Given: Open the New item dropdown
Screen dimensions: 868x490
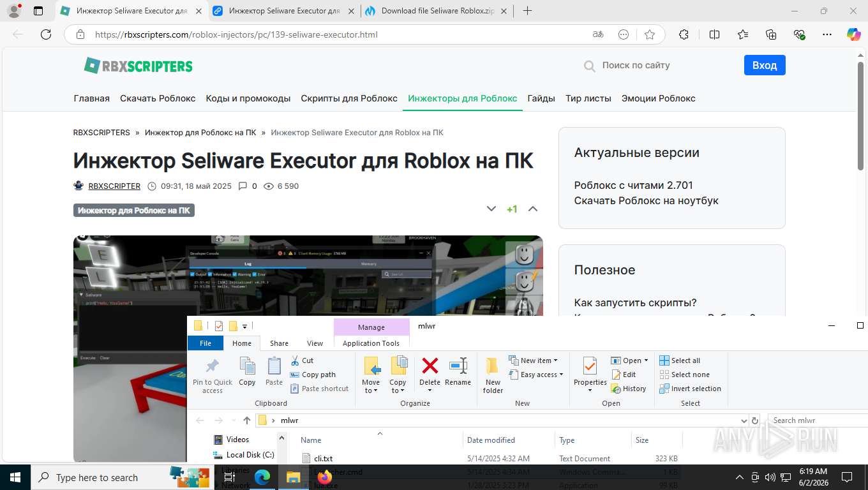Looking at the screenshot, I should (534, 360).
